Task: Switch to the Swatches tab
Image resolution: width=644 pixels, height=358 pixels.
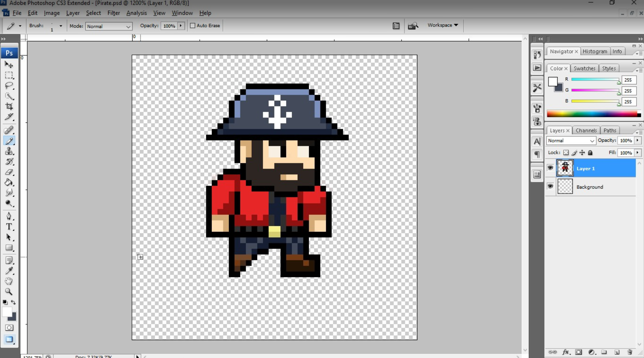Action: (x=584, y=68)
